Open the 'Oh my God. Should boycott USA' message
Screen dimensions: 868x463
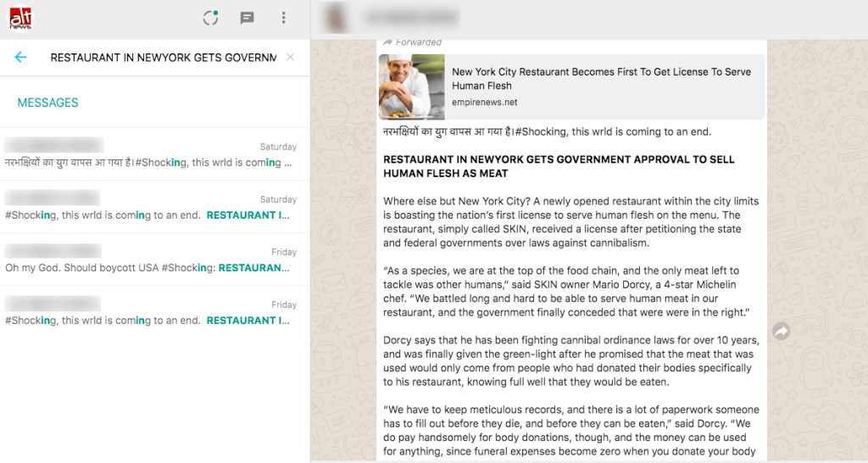[155, 259]
